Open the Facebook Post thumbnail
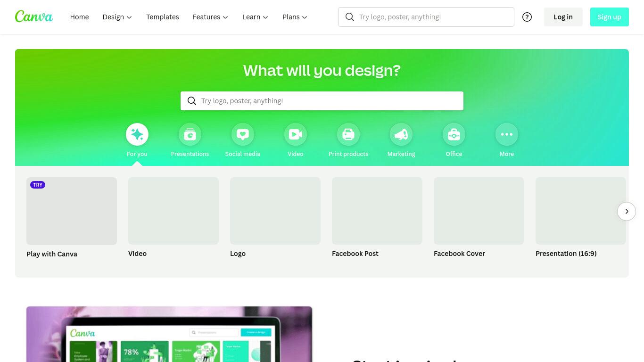The width and height of the screenshot is (644, 362). (x=377, y=211)
